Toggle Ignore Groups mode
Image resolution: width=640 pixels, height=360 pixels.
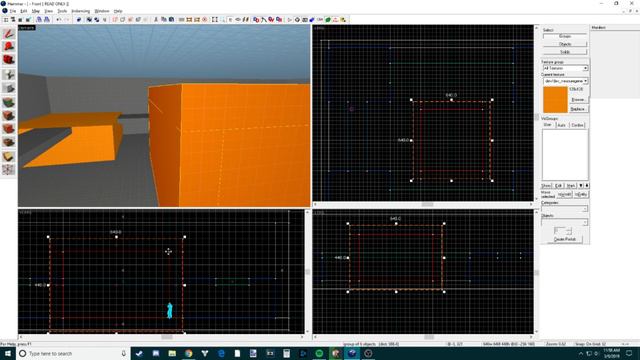104,20
